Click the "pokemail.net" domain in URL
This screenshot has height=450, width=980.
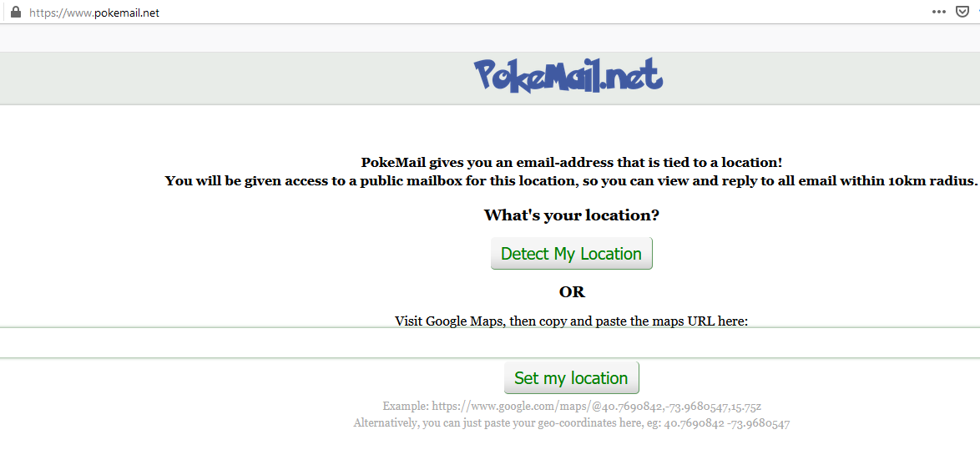click(127, 13)
